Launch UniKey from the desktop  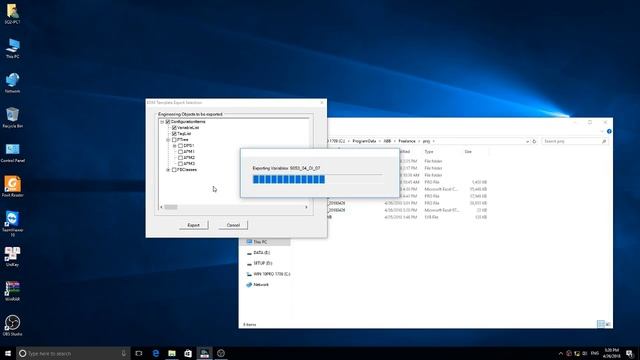(12, 256)
